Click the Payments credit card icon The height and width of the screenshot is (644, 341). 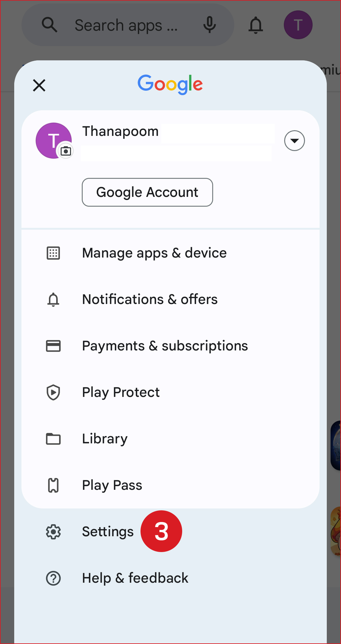[x=53, y=346]
